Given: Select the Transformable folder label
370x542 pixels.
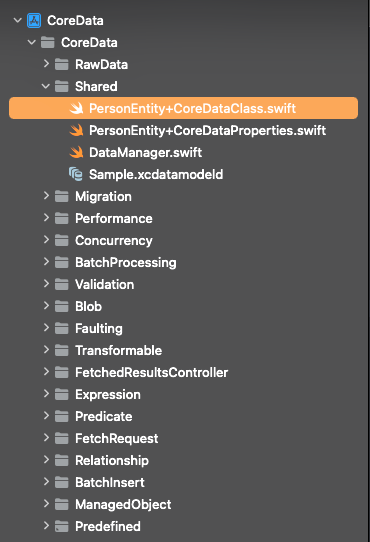Looking at the screenshot, I should (119, 351).
